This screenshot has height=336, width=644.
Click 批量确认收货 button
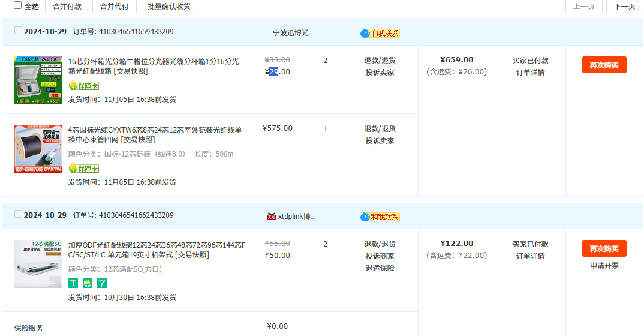pos(168,6)
